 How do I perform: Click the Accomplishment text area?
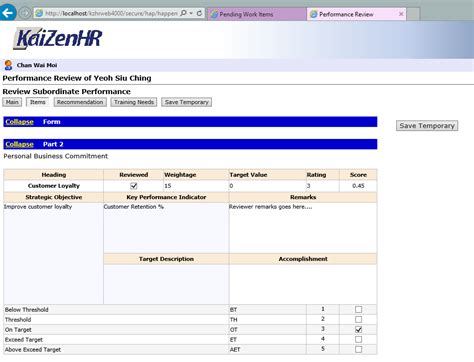(303, 284)
